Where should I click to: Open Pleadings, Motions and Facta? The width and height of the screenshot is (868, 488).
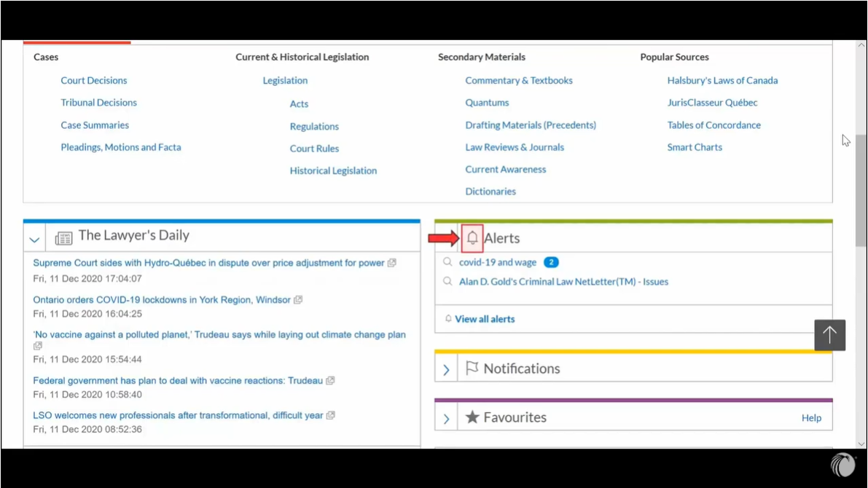(121, 147)
